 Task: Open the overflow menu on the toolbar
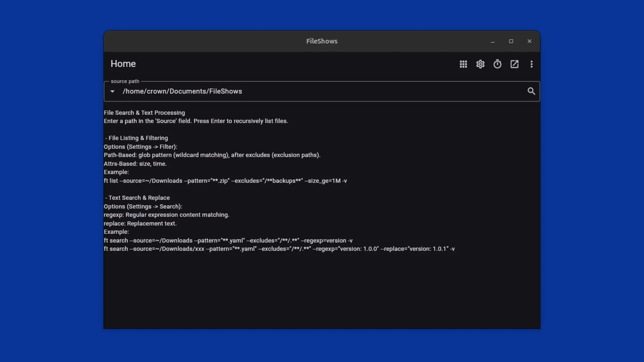tap(532, 64)
